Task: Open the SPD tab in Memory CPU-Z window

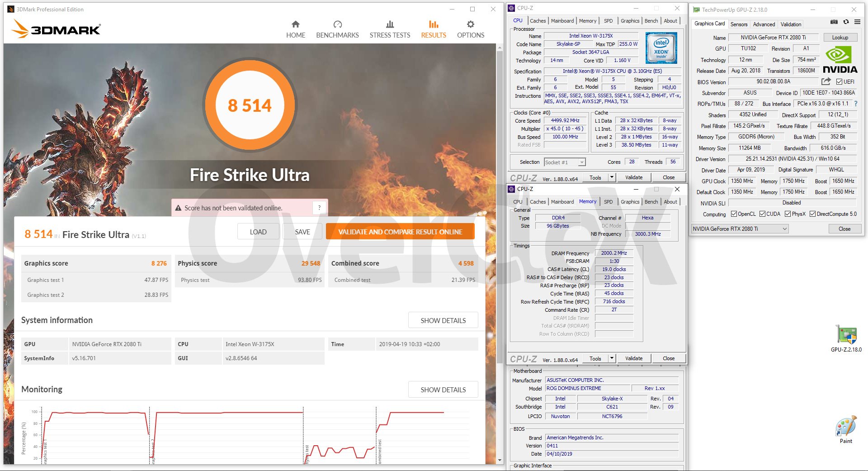Action: click(x=609, y=202)
